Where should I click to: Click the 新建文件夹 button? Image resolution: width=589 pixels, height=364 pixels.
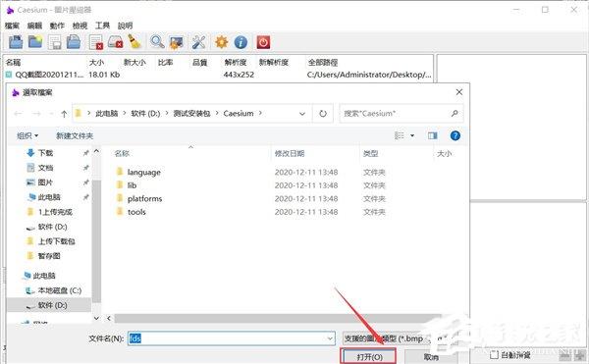click(x=75, y=135)
